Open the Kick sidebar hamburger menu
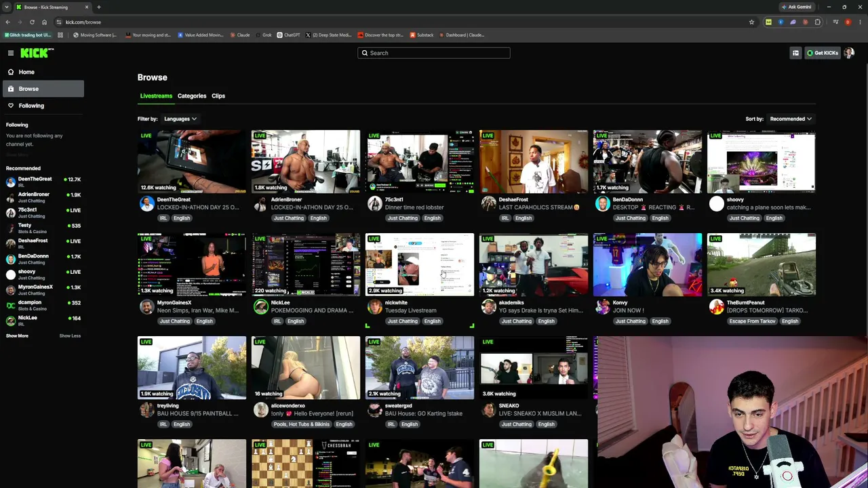This screenshot has width=868, height=488. pyautogui.click(x=11, y=53)
